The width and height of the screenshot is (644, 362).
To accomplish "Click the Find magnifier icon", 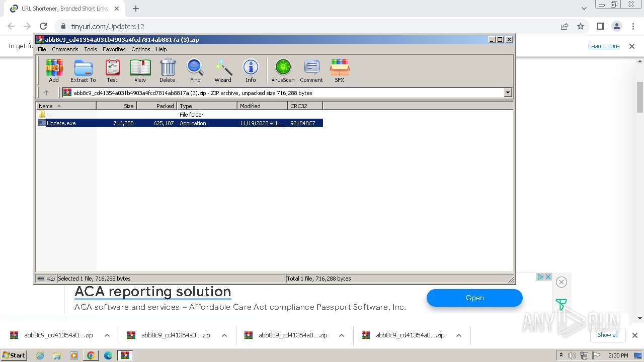I will pyautogui.click(x=195, y=70).
